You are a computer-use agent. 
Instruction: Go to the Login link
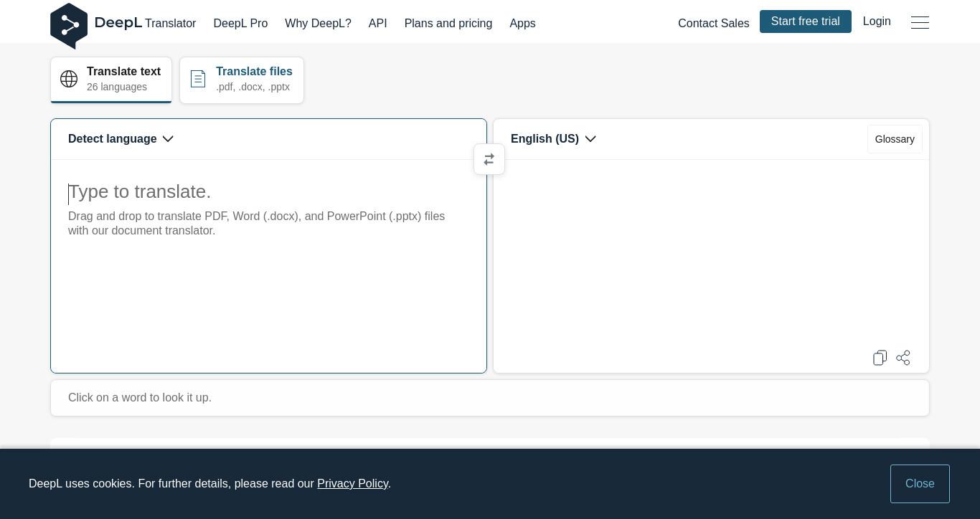[877, 22]
